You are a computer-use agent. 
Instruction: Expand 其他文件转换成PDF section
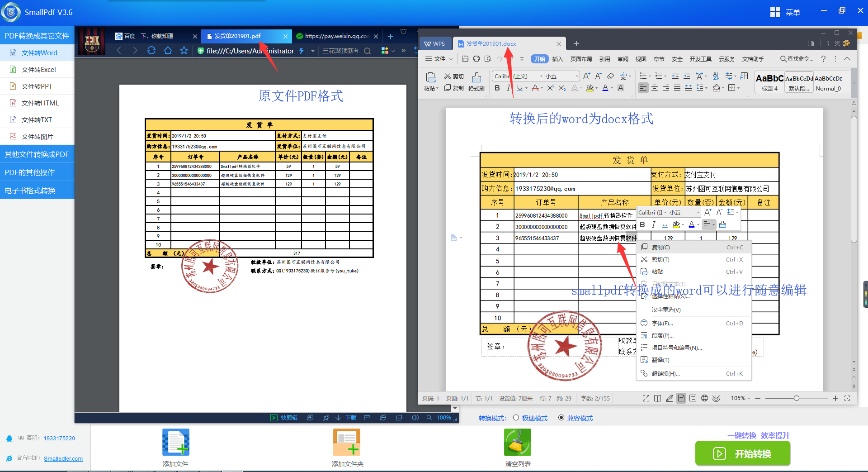37,154
